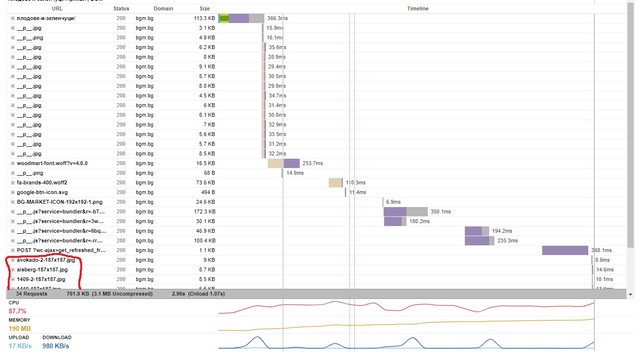Click the UPLOAD 17 KB/s value

[20, 346]
